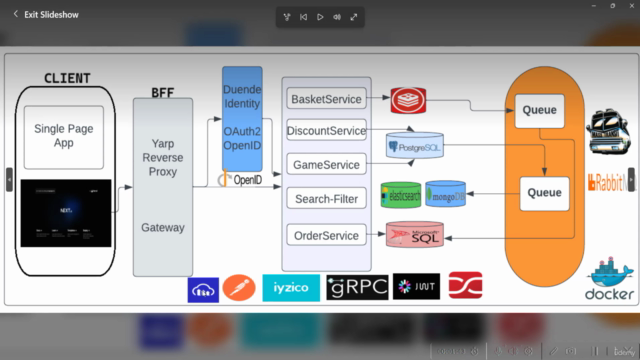The image size is (640, 360).
Task: Click the iyzico logo tile
Action: 291,288
